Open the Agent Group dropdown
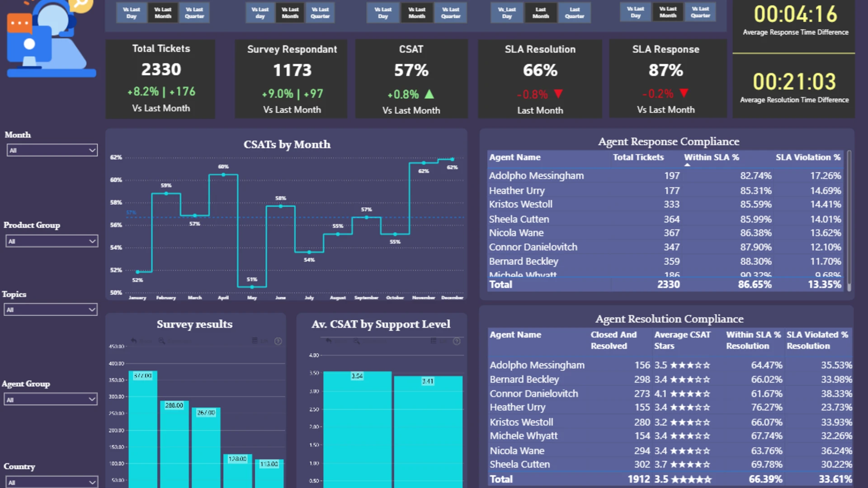 pos(51,399)
